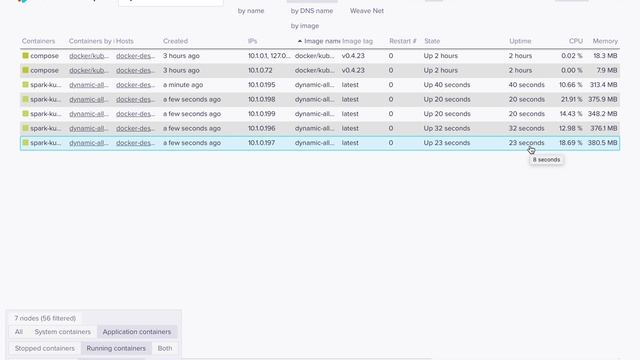Click the '0.02 %' CPU value

coord(572,56)
